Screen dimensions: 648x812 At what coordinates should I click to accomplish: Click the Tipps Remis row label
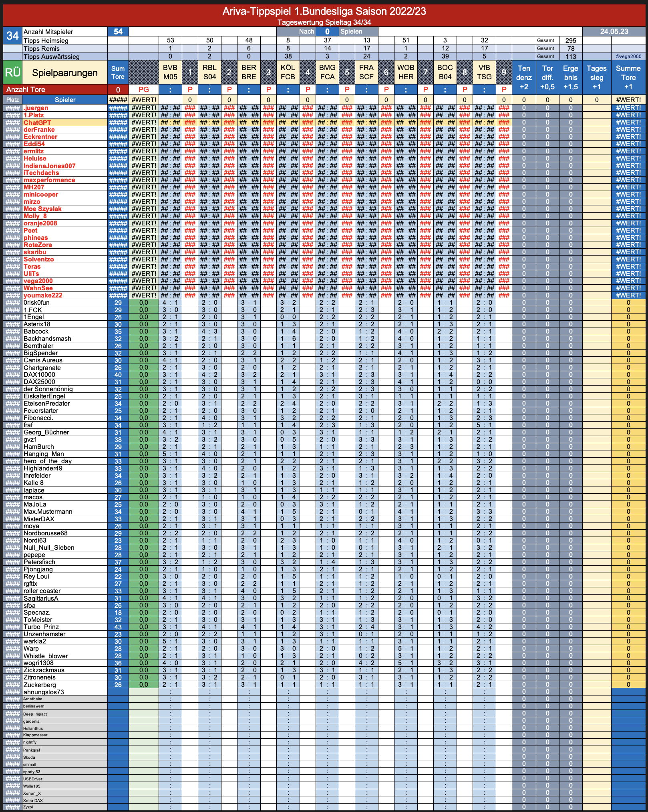tap(42, 48)
